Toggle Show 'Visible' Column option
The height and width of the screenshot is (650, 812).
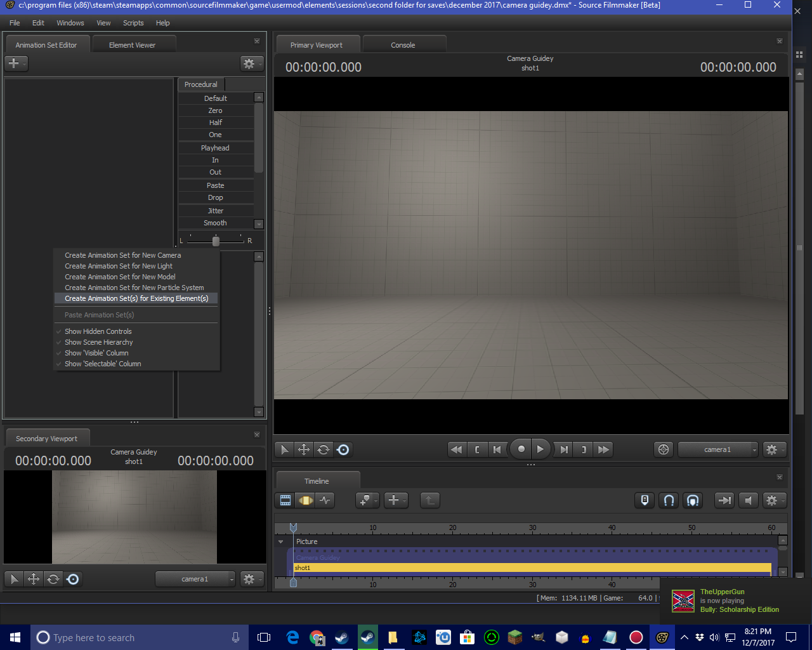[x=96, y=353]
